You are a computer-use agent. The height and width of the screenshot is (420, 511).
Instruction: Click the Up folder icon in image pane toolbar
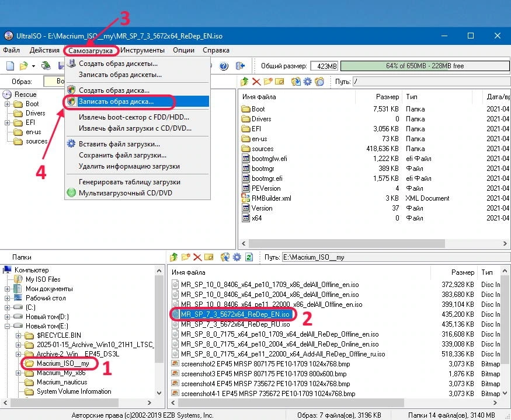245,82
